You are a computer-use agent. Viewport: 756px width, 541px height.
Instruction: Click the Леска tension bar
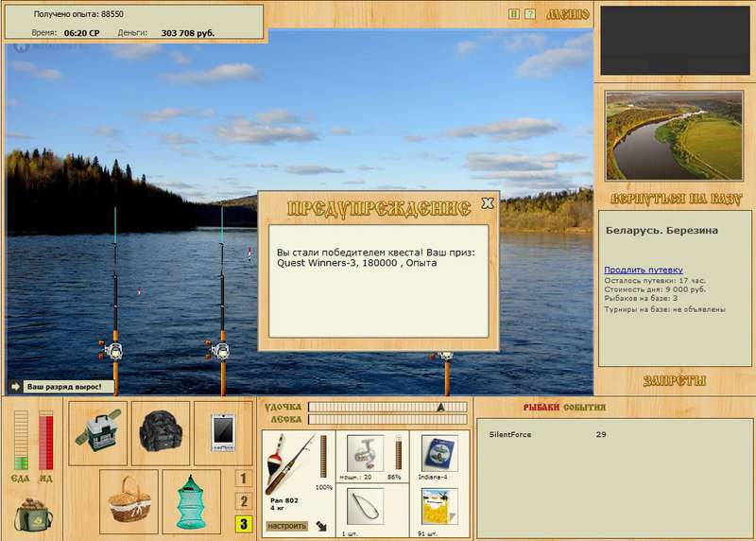[x=387, y=419]
